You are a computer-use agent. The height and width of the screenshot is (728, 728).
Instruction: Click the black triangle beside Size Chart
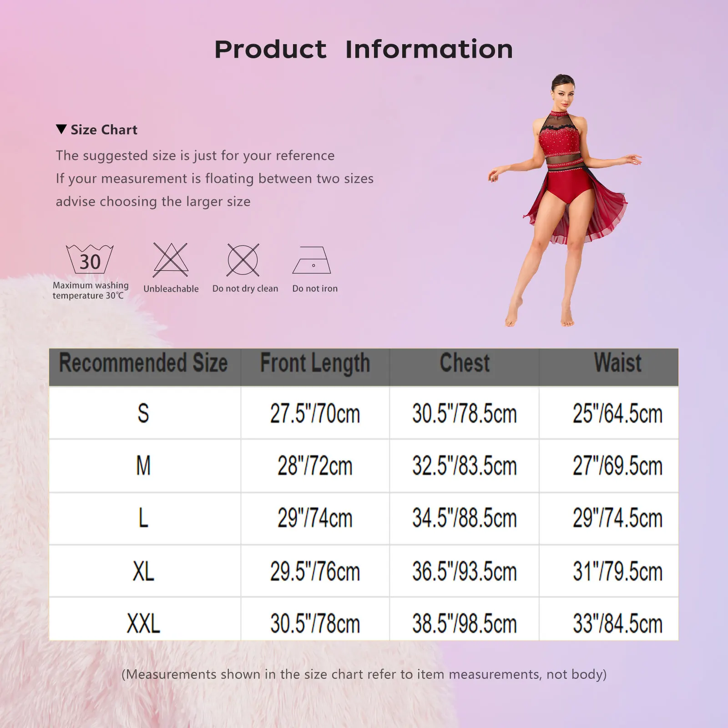click(61, 130)
